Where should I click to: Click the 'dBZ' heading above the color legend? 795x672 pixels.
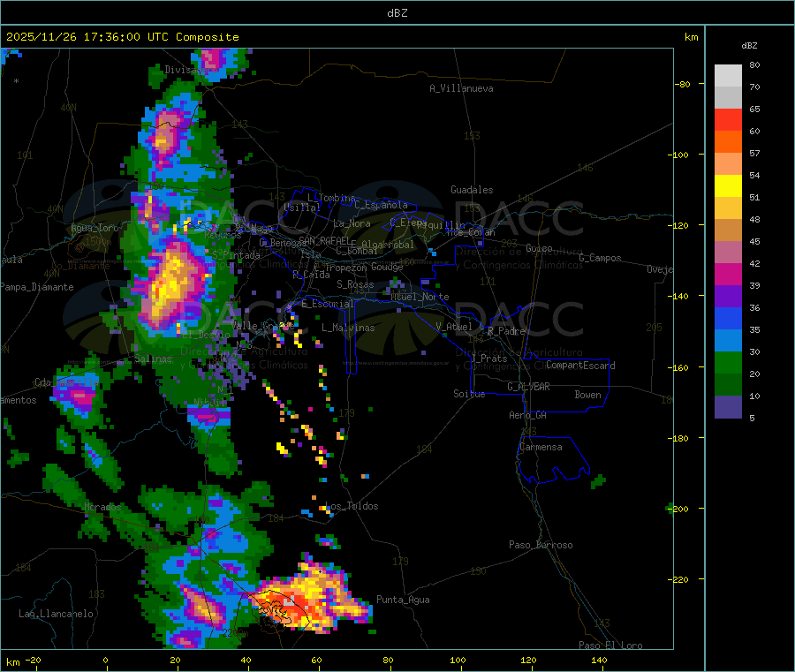click(749, 46)
